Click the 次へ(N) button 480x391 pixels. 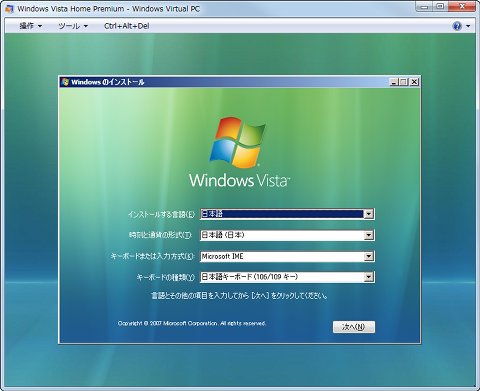(x=354, y=327)
